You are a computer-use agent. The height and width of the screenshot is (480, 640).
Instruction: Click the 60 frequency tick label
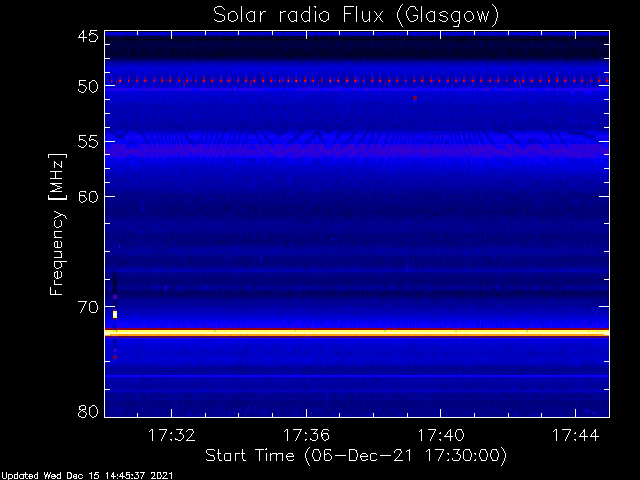point(88,197)
